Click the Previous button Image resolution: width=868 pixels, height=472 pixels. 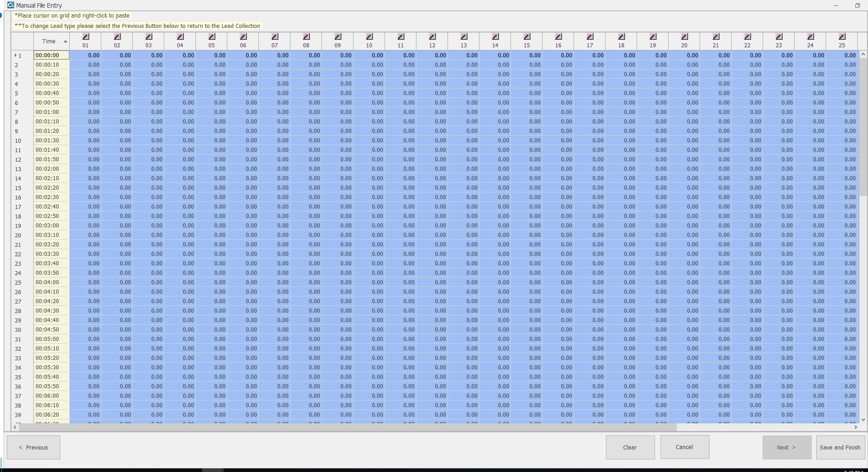click(x=33, y=447)
